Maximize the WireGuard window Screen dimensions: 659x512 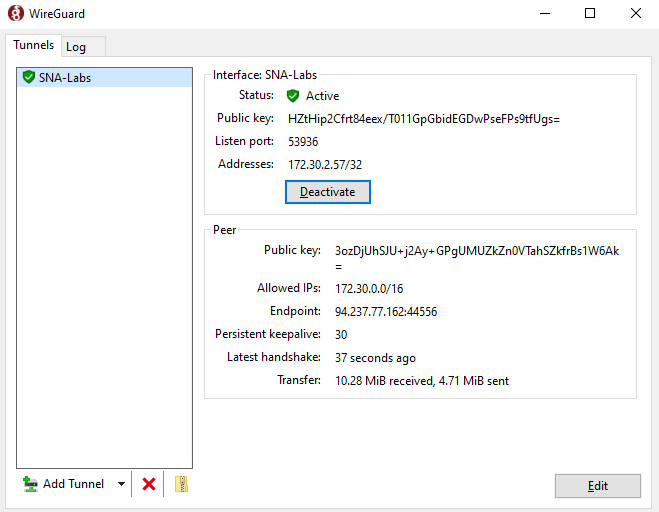[590, 14]
